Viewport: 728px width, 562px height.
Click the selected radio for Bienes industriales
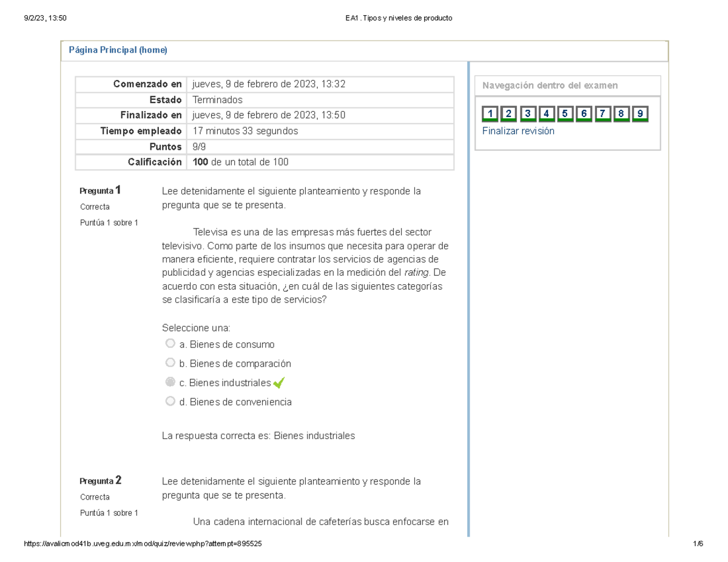[x=170, y=382]
